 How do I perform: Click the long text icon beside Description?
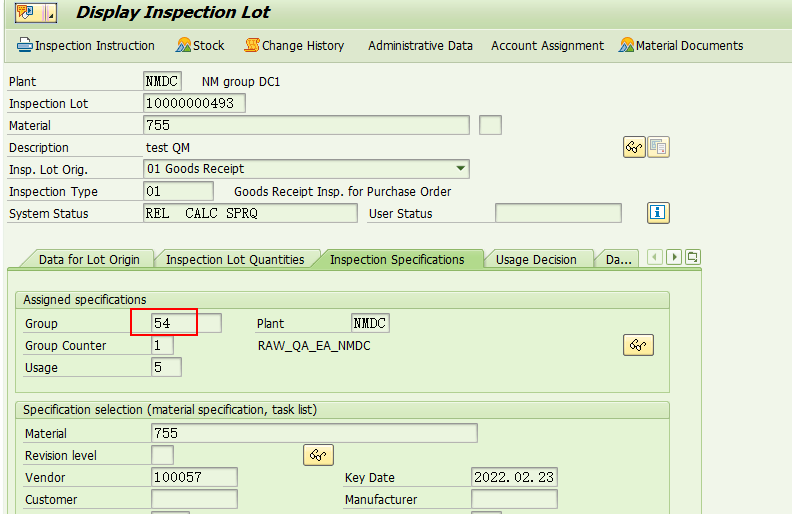tap(658, 147)
